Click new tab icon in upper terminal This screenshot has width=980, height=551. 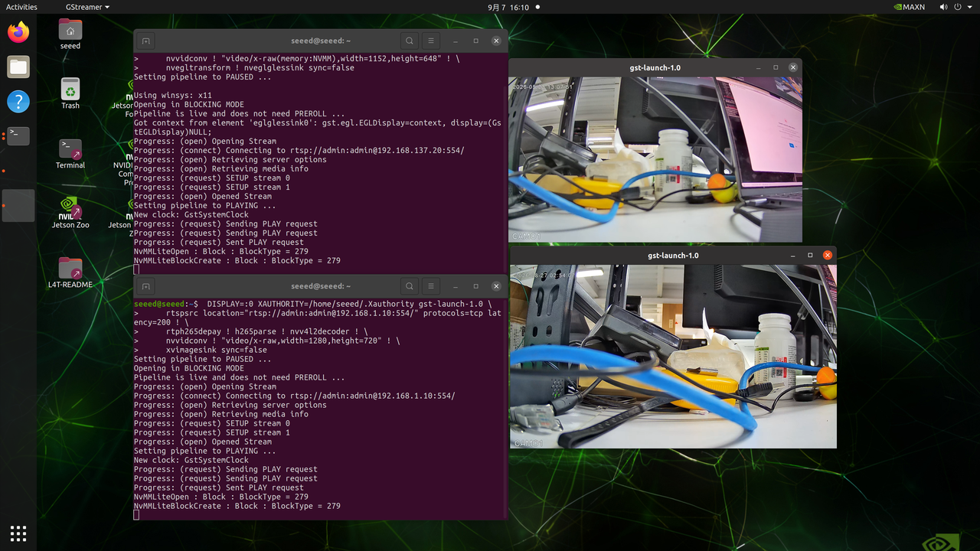point(146,41)
